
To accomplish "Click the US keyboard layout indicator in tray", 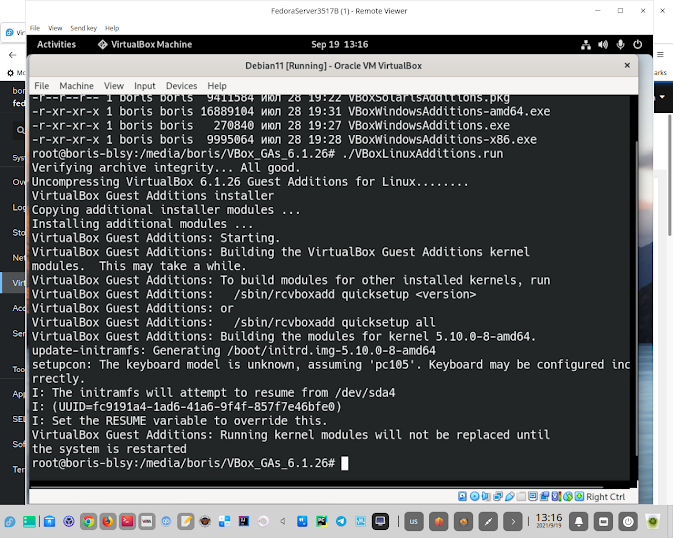I will (414, 521).
